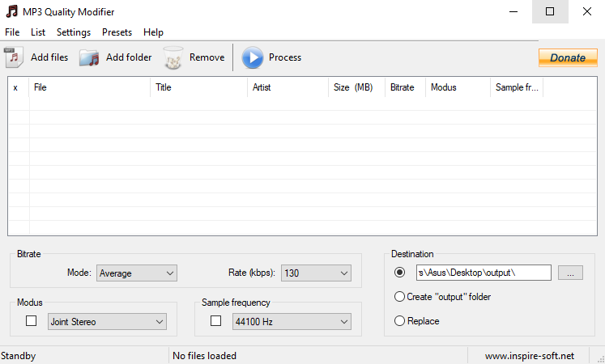This screenshot has width=605, height=364.
Task: Sort by the Artist column header
Action: 288,87
